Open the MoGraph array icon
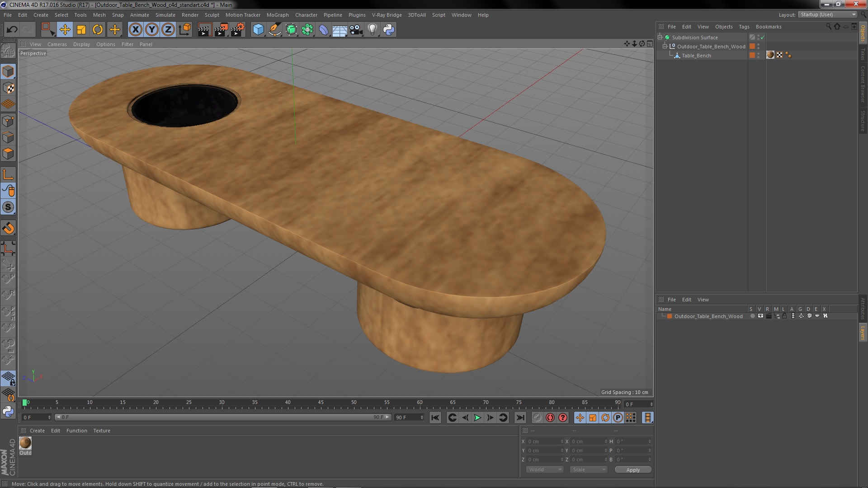868x488 pixels. pyautogui.click(x=307, y=30)
